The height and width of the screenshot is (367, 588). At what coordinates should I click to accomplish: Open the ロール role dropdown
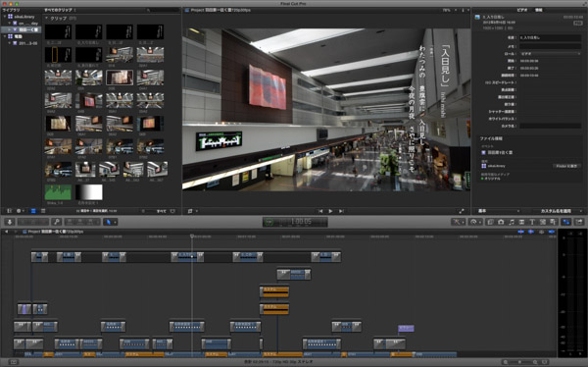[x=550, y=54]
